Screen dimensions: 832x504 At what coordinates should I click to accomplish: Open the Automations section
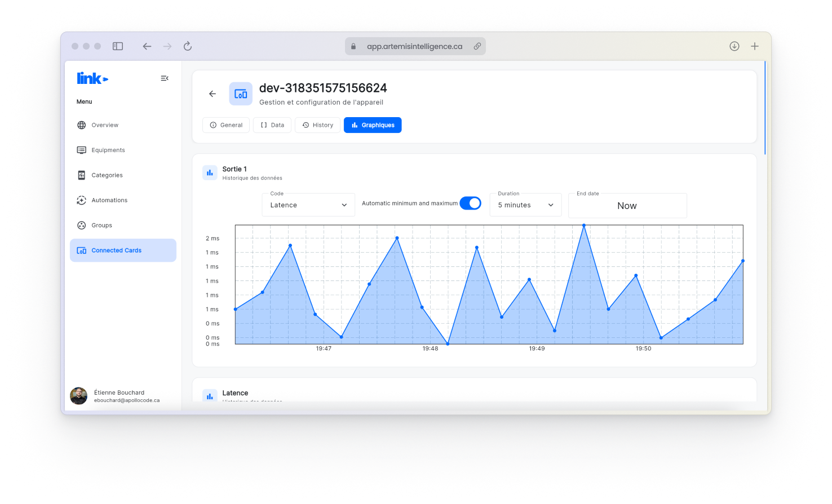click(82, 200)
